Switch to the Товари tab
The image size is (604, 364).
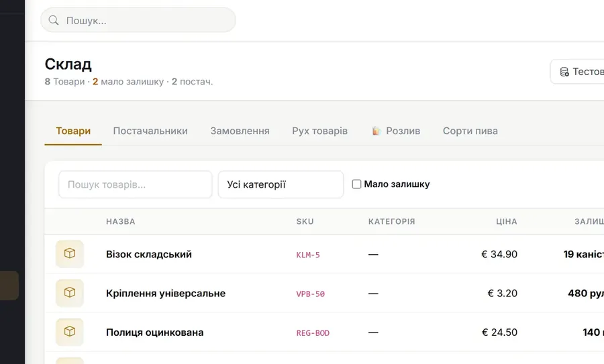pos(73,131)
